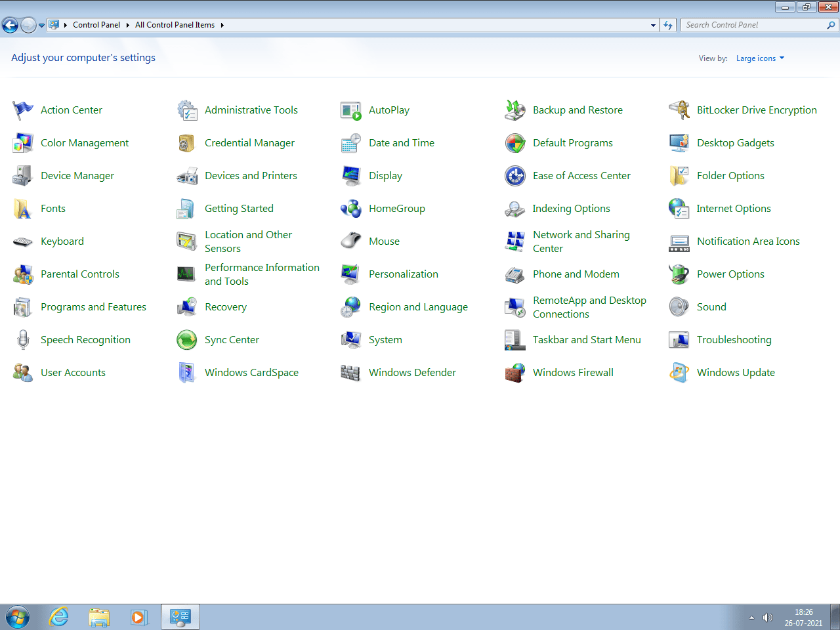Open the Folder Options icon

679,176
